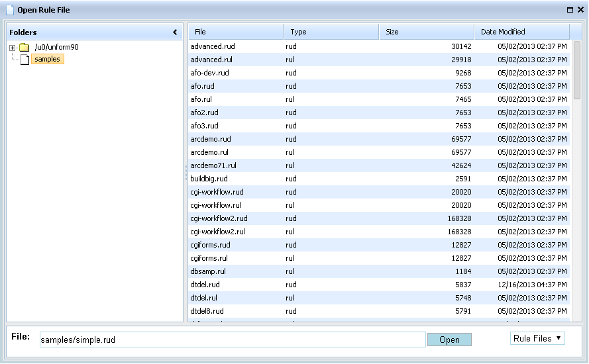This screenshot has width=589, height=364.
Task: Expand the /u0/unform90 folder tree node
Action: [12, 48]
